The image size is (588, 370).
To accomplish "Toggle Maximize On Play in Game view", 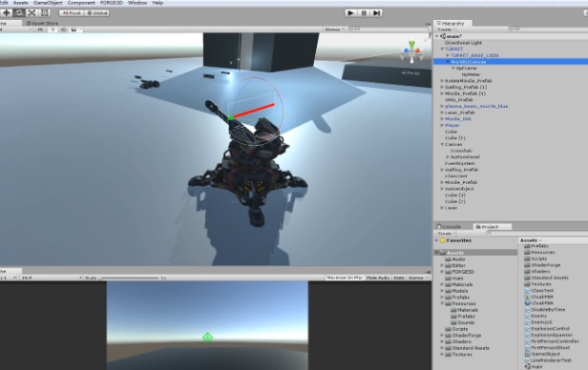I will coord(345,277).
